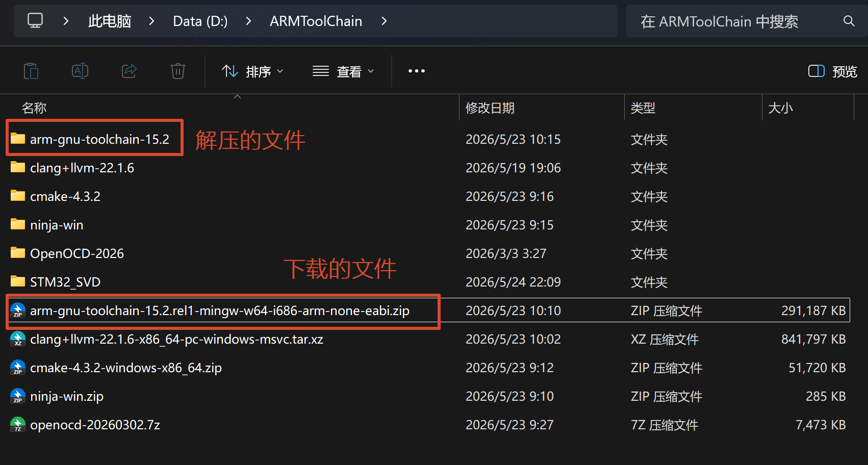Click the size 291,187 KB
The width and height of the screenshot is (868, 465).
[x=813, y=311]
